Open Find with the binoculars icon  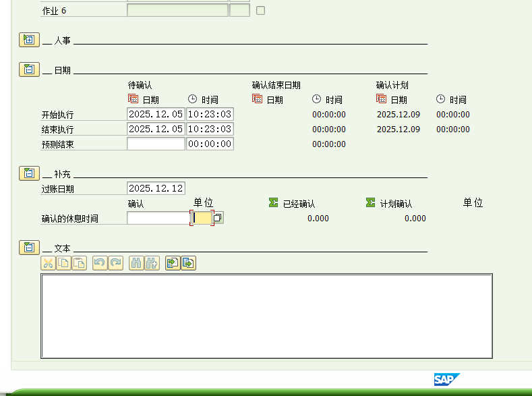[x=136, y=263]
